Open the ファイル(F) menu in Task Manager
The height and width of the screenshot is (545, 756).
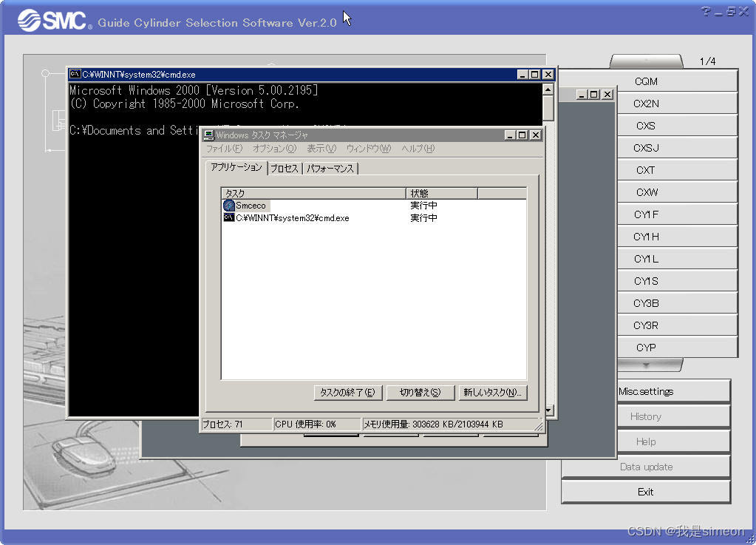click(224, 149)
